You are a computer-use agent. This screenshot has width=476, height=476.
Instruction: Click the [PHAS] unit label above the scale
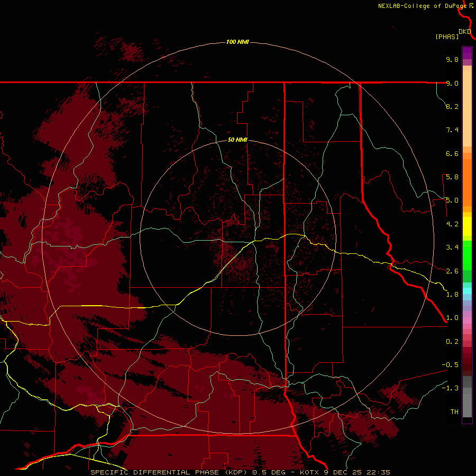click(x=447, y=37)
